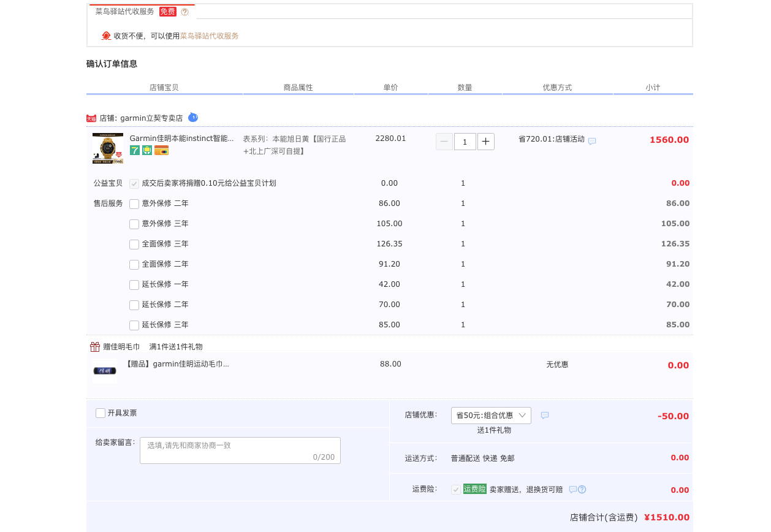Click unit price 2280.01
Screen dimensions: 771x532
coord(390,139)
